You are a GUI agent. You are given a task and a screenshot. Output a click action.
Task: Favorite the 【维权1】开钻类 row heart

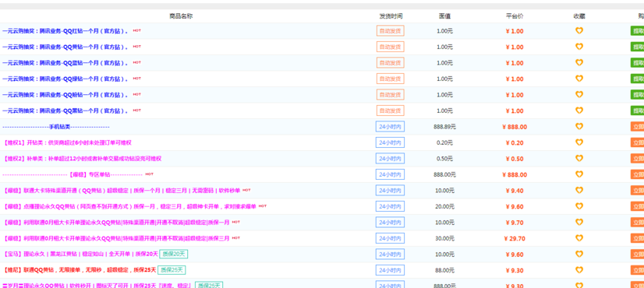pyautogui.click(x=579, y=142)
